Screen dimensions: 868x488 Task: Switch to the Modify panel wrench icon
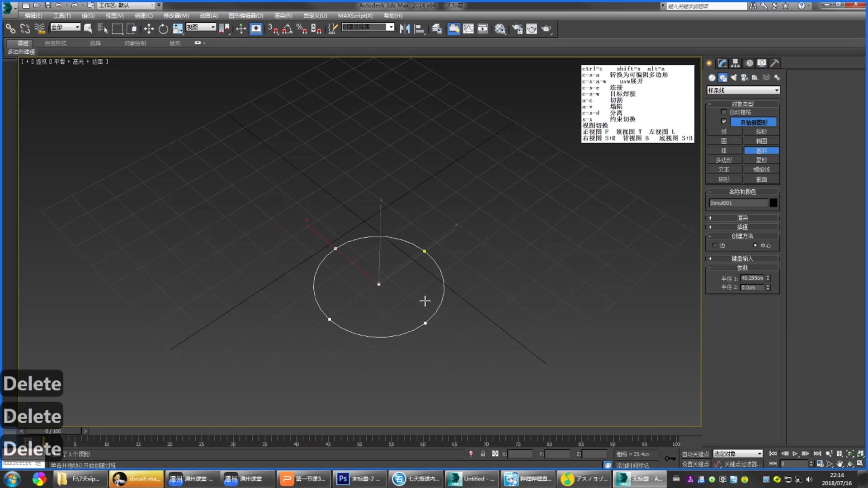tap(722, 63)
